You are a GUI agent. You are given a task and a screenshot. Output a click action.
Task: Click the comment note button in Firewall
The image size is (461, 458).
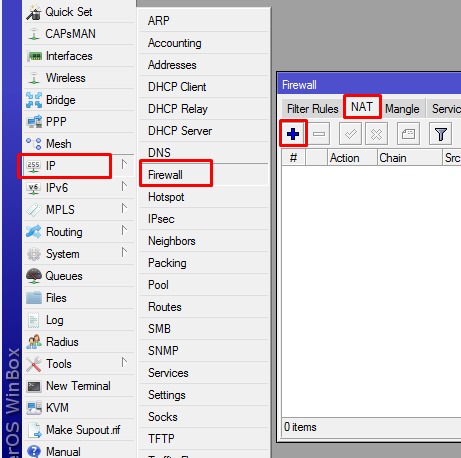point(408,134)
